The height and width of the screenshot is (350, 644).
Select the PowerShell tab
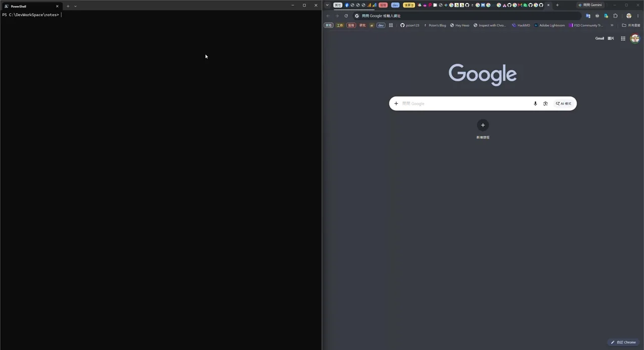pos(31,6)
